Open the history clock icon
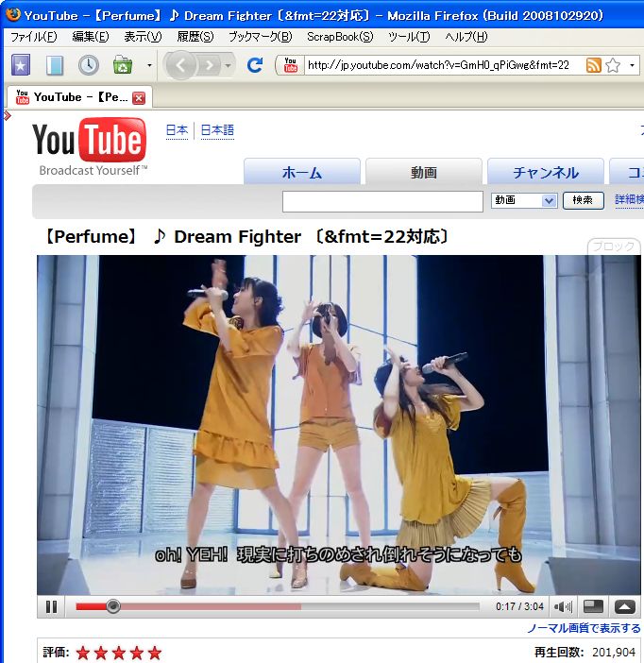 click(x=89, y=65)
